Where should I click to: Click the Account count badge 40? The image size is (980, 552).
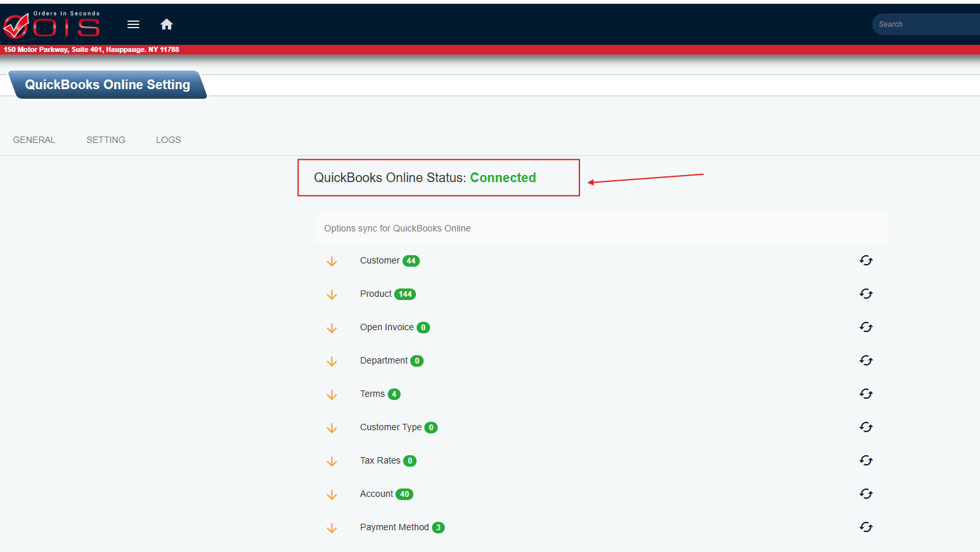pos(404,494)
